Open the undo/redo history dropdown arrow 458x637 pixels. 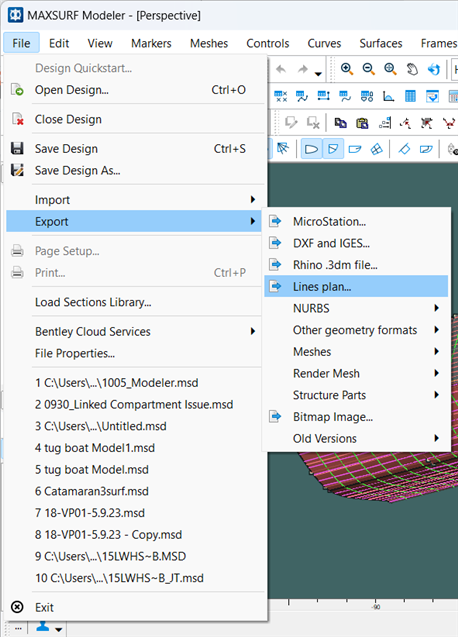[x=318, y=74]
